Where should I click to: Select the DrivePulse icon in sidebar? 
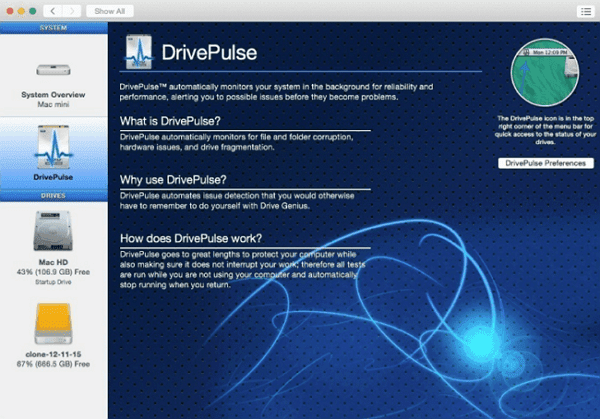tap(54, 145)
